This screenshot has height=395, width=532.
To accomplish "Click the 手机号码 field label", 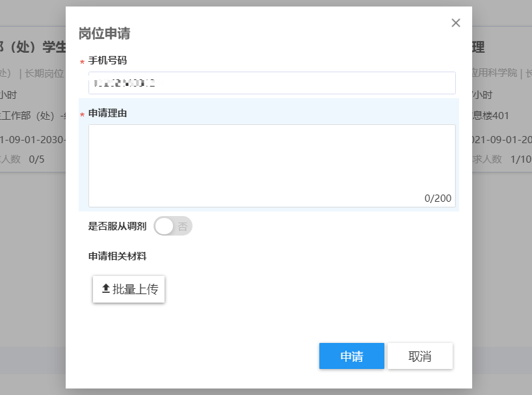I will (107, 61).
